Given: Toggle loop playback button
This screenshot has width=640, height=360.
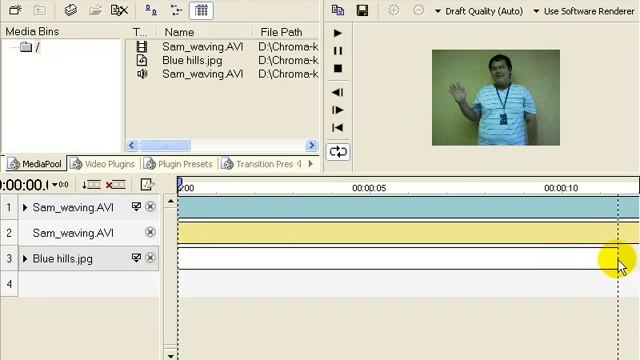Looking at the screenshot, I should click(338, 152).
